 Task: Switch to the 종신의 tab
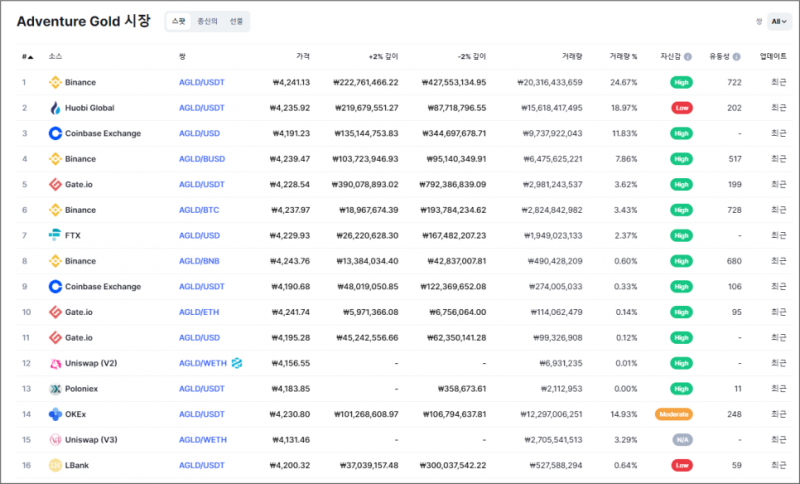[x=207, y=21]
